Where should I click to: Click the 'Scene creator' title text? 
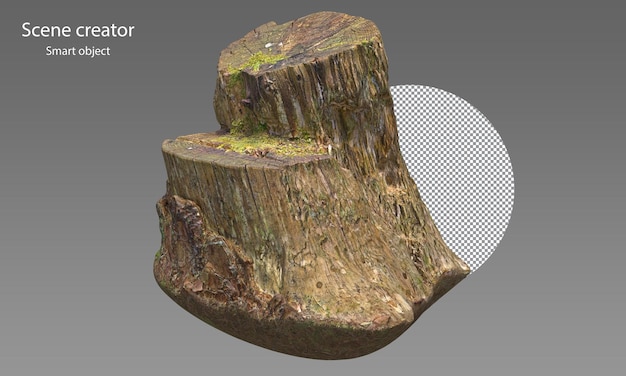(x=78, y=30)
